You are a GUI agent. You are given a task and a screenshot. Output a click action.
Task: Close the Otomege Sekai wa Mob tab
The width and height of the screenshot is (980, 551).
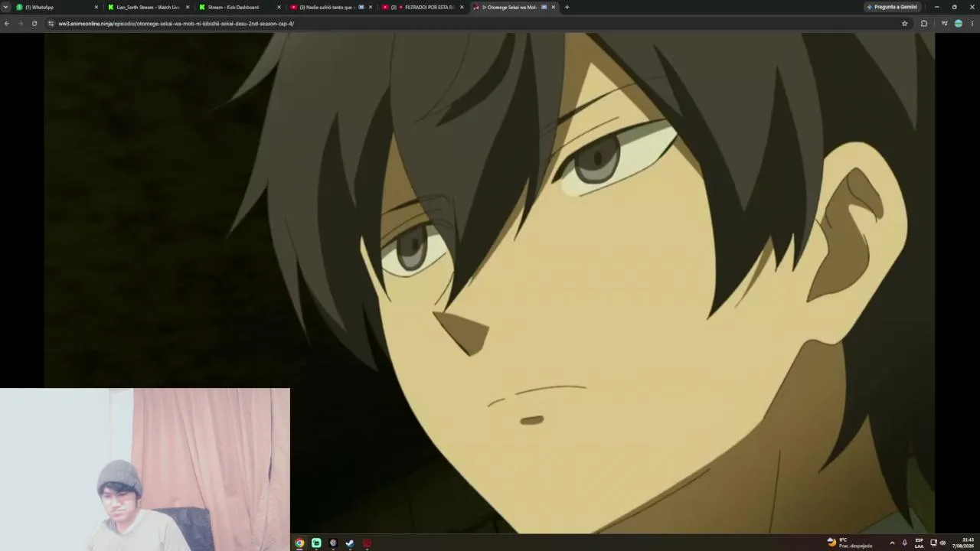553,7
